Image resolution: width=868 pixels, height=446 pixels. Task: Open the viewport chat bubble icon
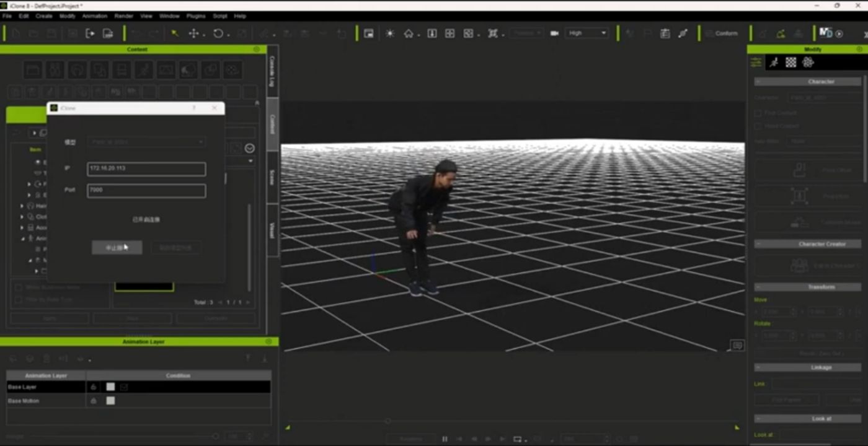tap(737, 346)
